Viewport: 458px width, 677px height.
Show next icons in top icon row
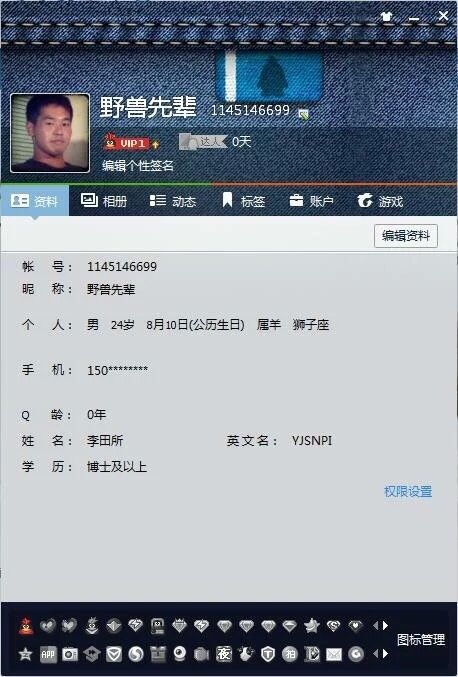(385, 625)
